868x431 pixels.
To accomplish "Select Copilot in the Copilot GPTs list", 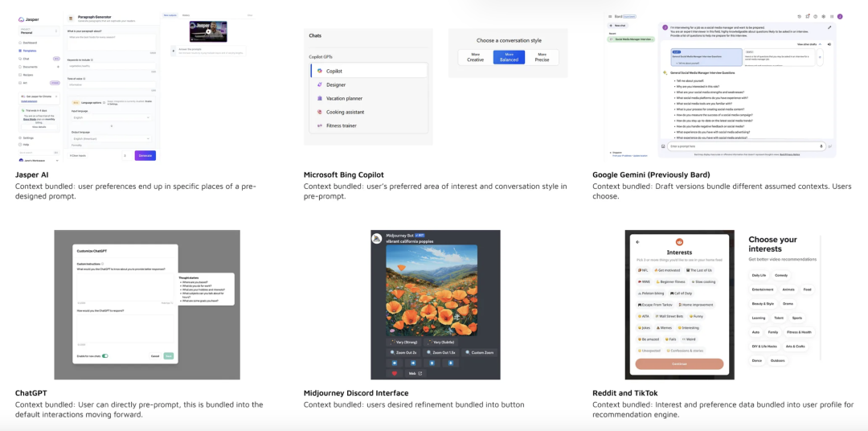I will 369,71.
